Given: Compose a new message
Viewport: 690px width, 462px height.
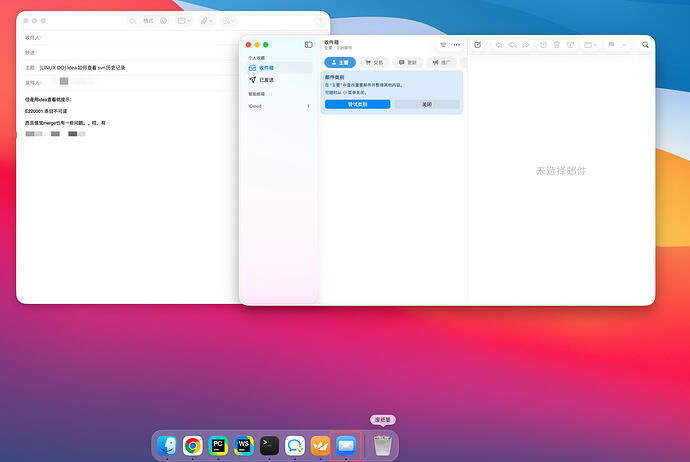Looking at the screenshot, I should point(477,45).
